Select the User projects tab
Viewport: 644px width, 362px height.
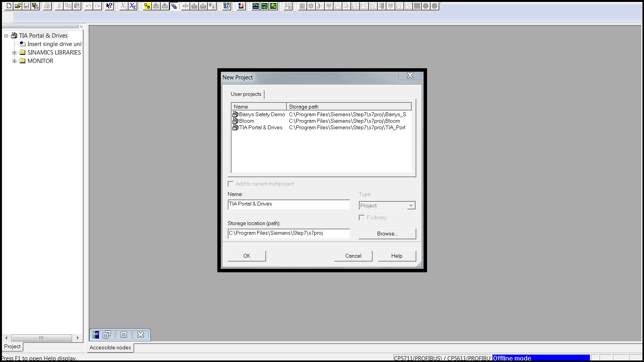246,94
